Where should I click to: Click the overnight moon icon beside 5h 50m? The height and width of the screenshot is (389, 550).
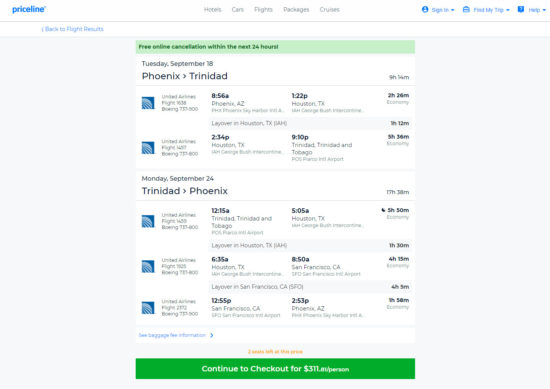pos(383,210)
